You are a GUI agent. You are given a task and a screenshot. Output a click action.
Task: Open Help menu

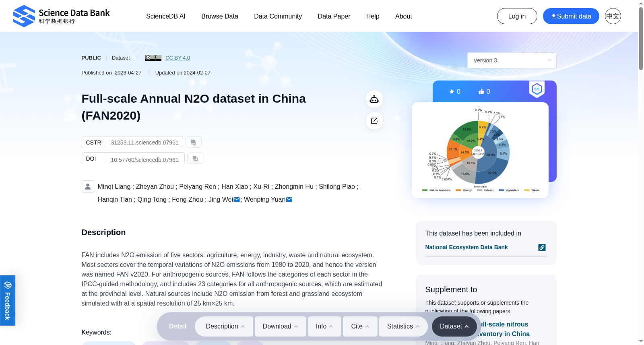click(373, 16)
